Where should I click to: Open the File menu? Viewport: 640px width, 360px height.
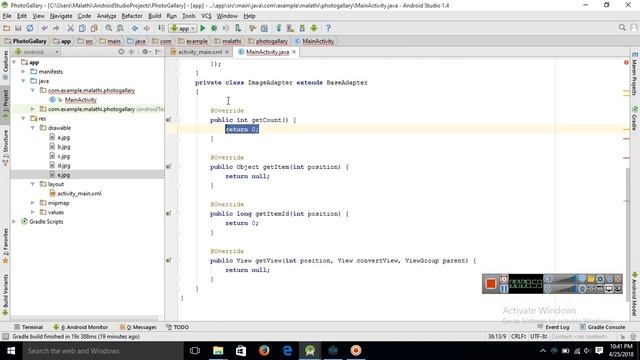tap(7, 16)
